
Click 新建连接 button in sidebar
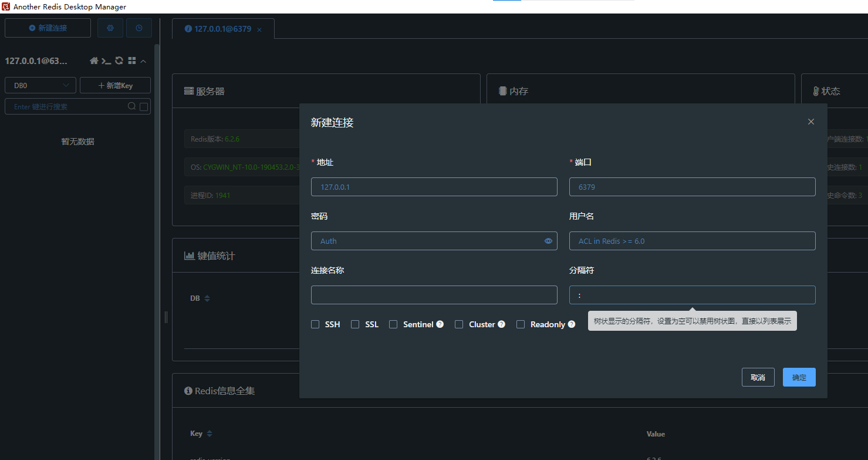(x=48, y=28)
